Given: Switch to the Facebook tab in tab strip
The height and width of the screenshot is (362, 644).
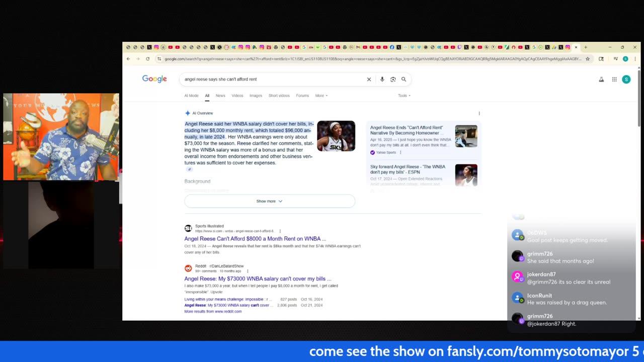Looking at the screenshot, I should 392,47.
